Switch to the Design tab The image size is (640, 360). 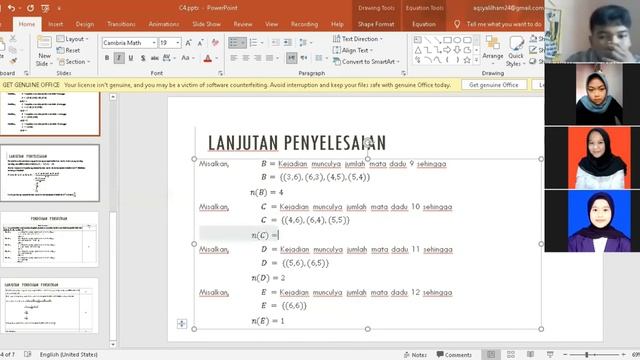pos(84,24)
